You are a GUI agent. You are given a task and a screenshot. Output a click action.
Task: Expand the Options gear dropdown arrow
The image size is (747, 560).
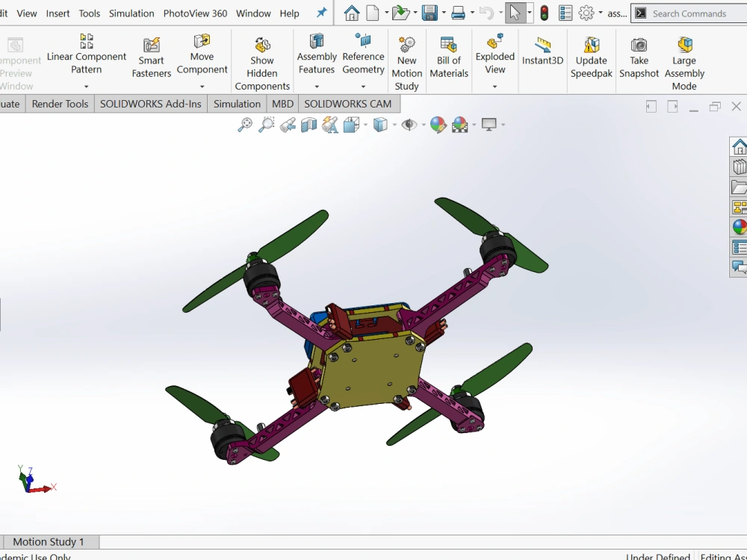click(601, 13)
